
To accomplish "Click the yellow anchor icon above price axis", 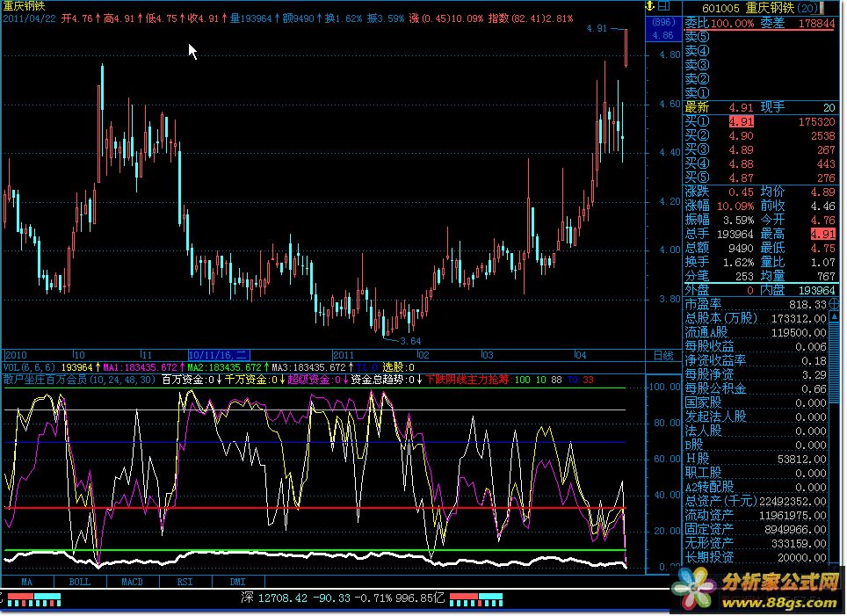I will pos(650,6).
